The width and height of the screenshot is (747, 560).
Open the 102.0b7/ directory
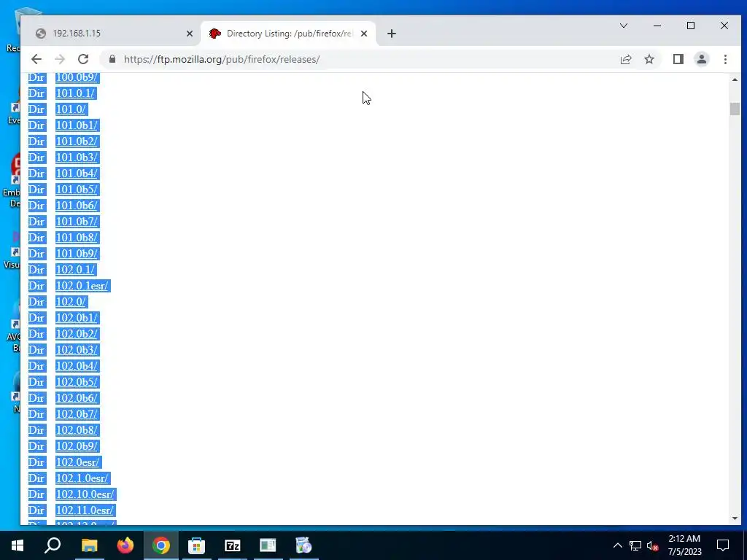click(x=77, y=414)
